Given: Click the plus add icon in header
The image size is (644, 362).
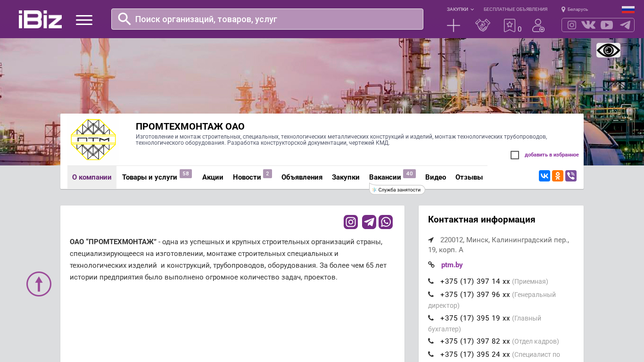Looking at the screenshot, I should (453, 25).
